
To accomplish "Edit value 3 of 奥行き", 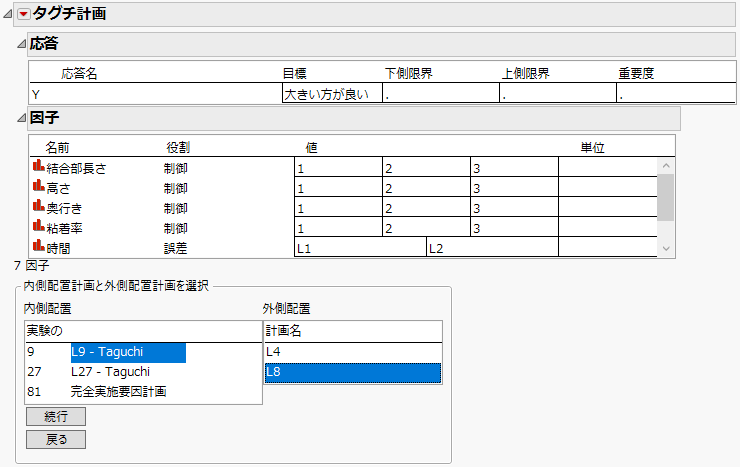I will pyautogui.click(x=514, y=208).
